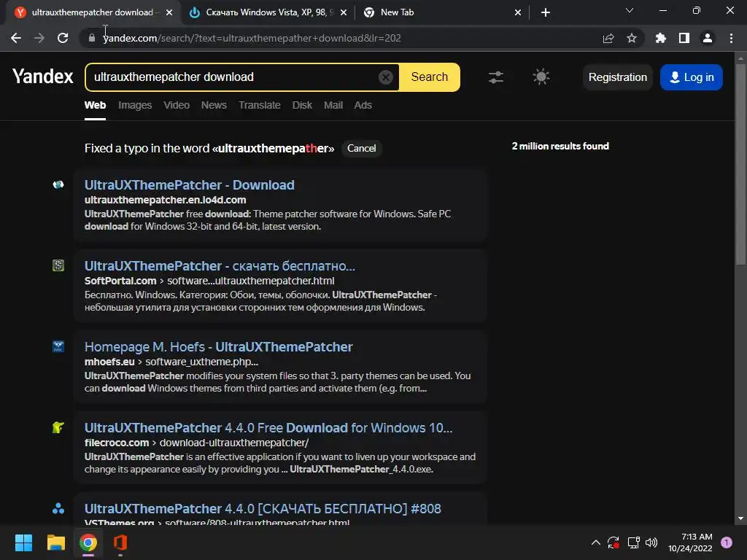Open Microsoft Office from taskbar
The width and height of the screenshot is (747, 560).
click(x=120, y=542)
